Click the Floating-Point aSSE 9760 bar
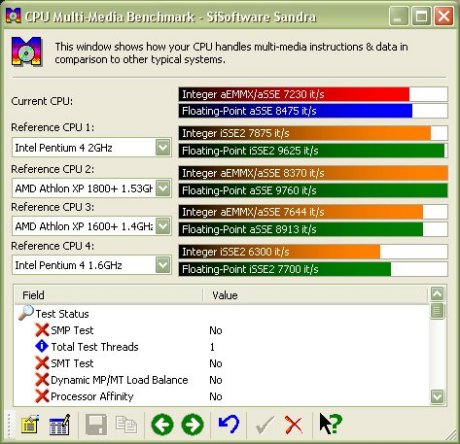460x444 pixels. [313, 190]
